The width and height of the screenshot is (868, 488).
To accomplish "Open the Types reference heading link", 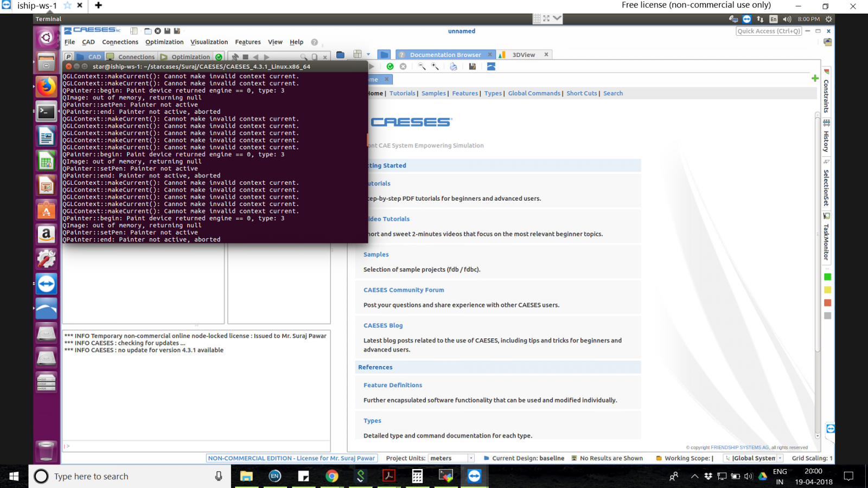I will (x=372, y=421).
